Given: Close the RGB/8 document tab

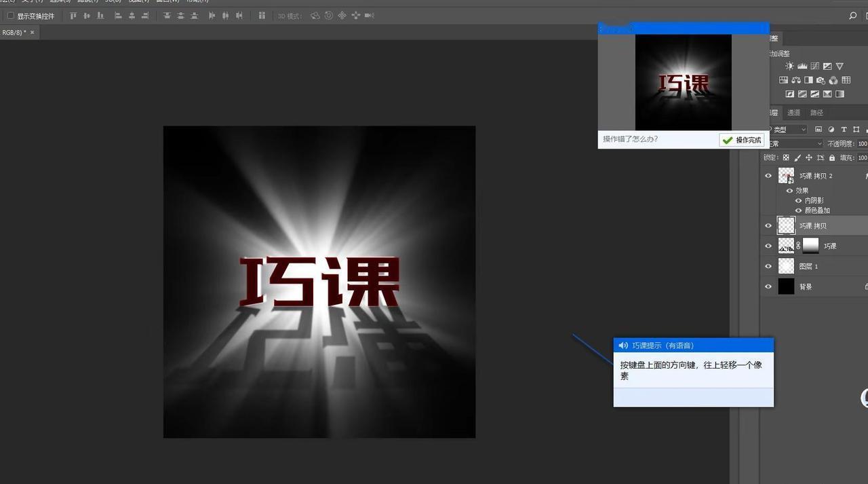Looking at the screenshot, I should (x=32, y=32).
